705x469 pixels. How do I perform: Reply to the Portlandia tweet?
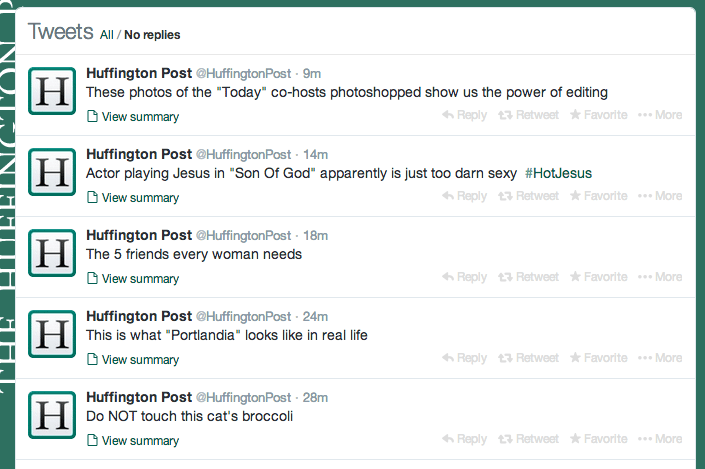(464, 358)
